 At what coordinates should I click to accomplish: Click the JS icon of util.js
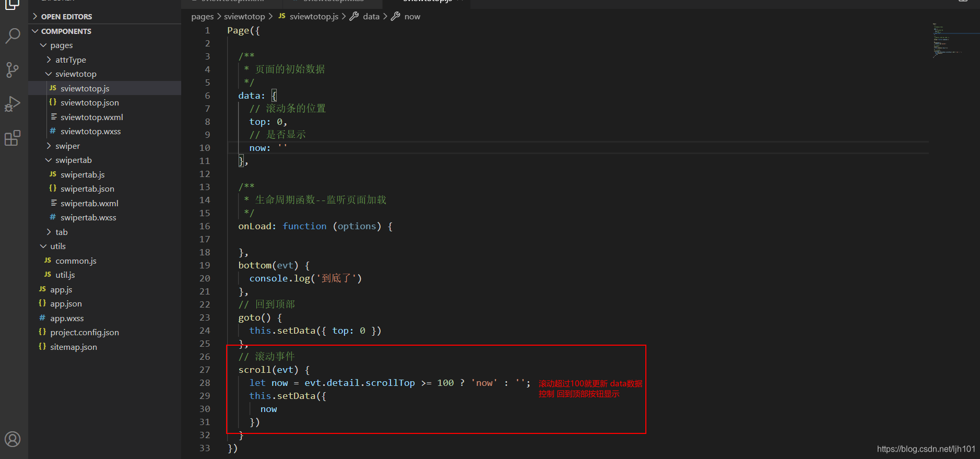point(48,275)
